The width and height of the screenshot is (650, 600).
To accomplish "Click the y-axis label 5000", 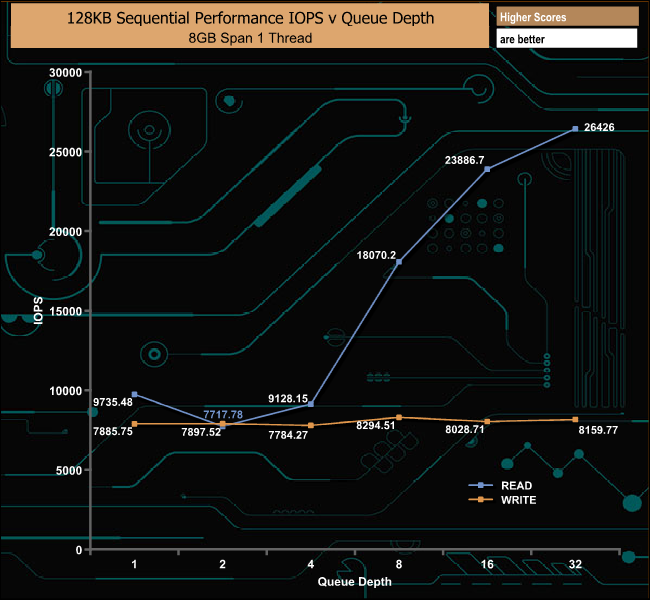I will tap(69, 471).
